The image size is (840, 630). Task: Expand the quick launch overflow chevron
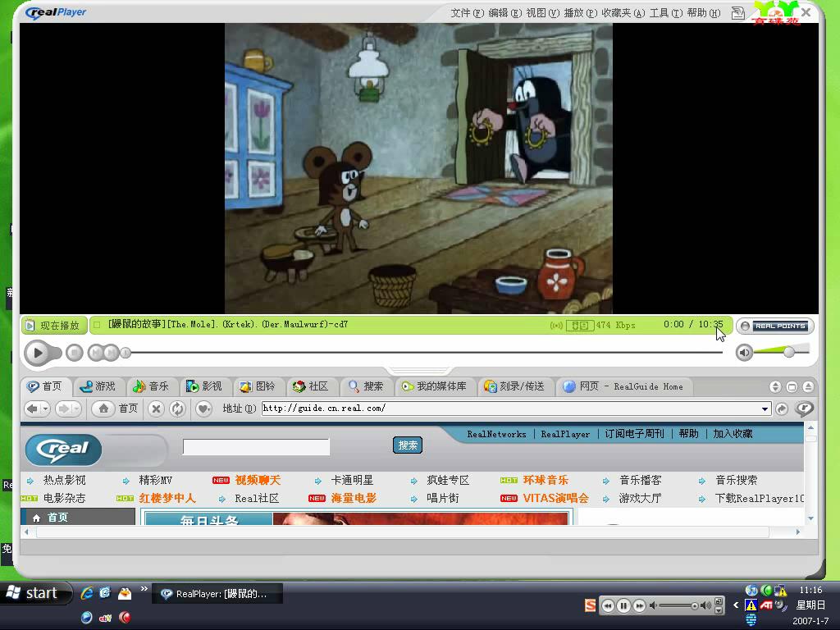click(x=144, y=589)
